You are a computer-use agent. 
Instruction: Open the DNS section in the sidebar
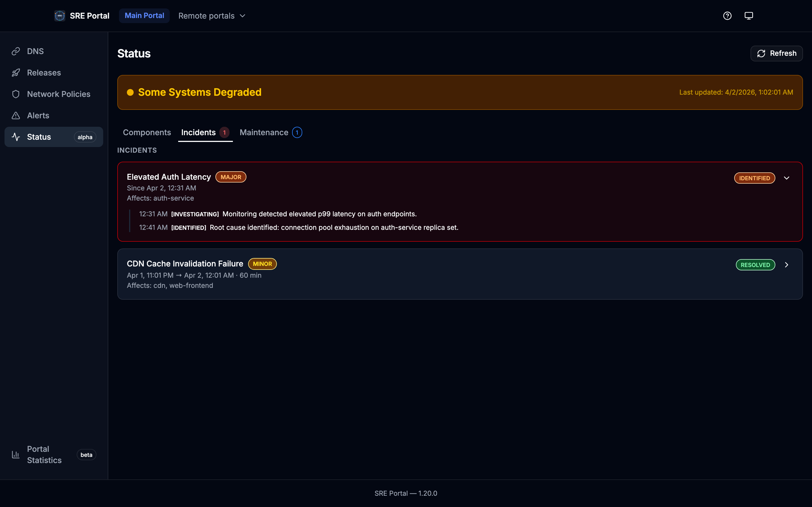35,51
